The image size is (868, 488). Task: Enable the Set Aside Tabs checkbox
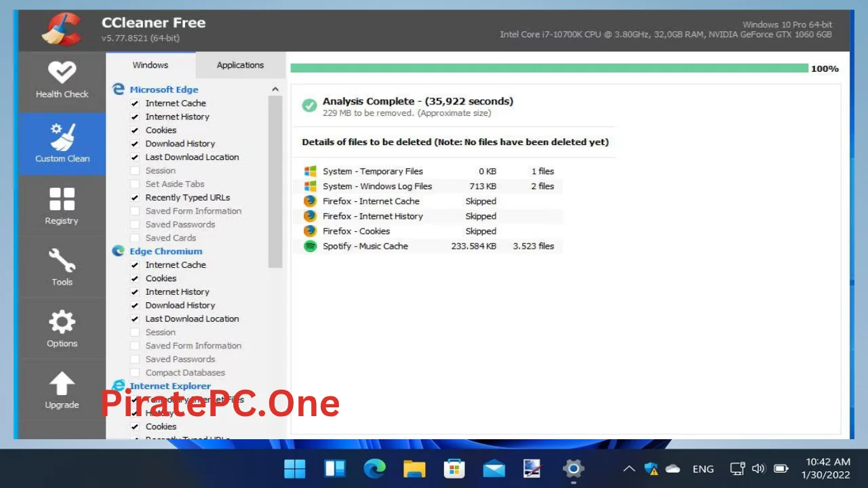(x=135, y=184)
